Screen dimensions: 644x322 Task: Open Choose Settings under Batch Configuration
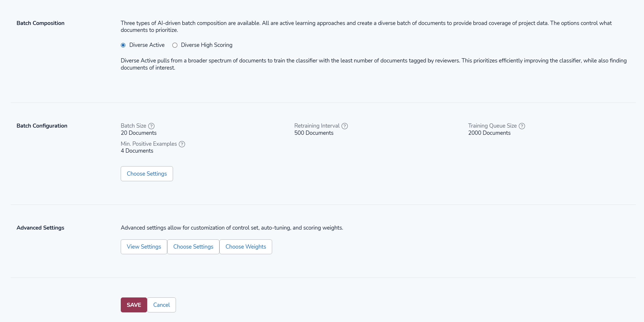(147, 174)
